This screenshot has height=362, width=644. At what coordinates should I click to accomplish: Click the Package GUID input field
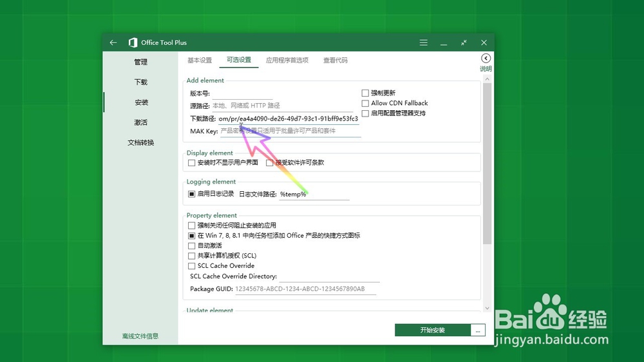(x=305, y=289)
